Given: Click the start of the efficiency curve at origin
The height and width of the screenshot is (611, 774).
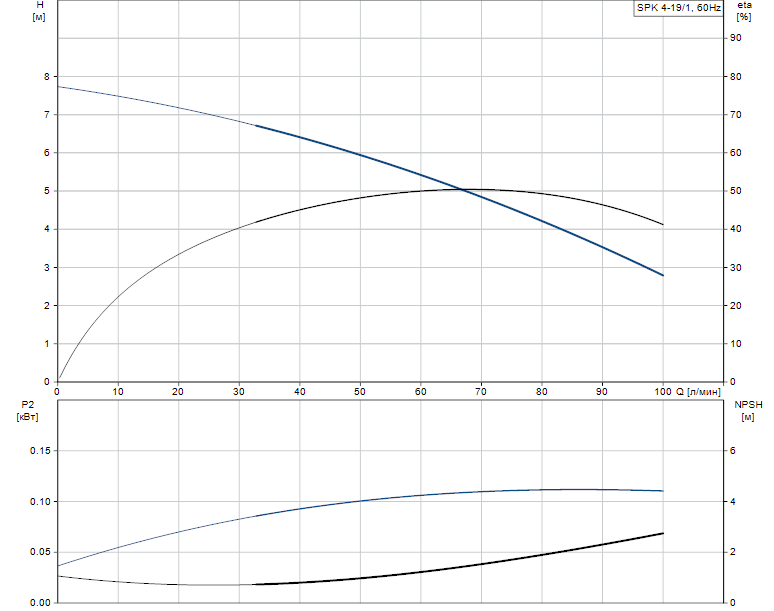Looking at the screenshot, I should [58, 381].
